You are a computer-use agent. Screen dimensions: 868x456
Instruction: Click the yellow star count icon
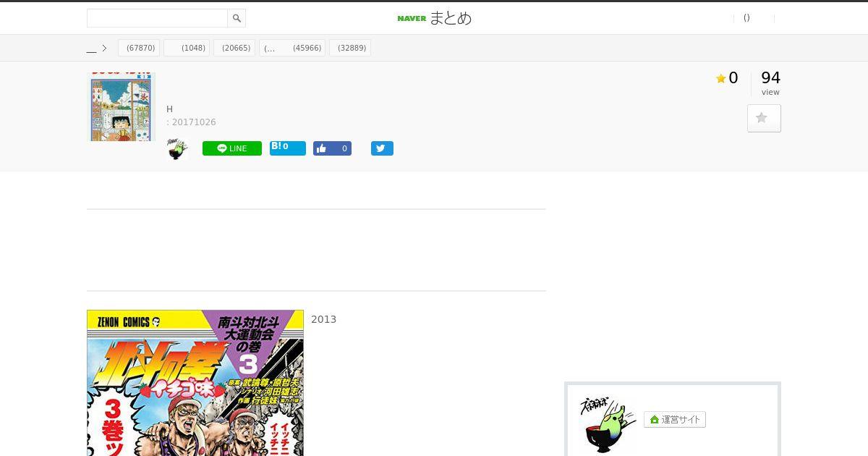[x=720, y=79]
